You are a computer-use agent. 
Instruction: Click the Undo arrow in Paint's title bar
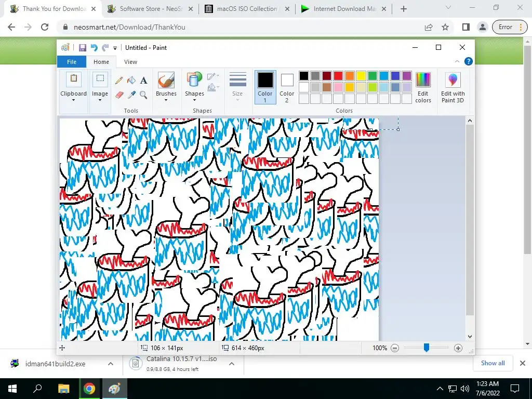94,48
